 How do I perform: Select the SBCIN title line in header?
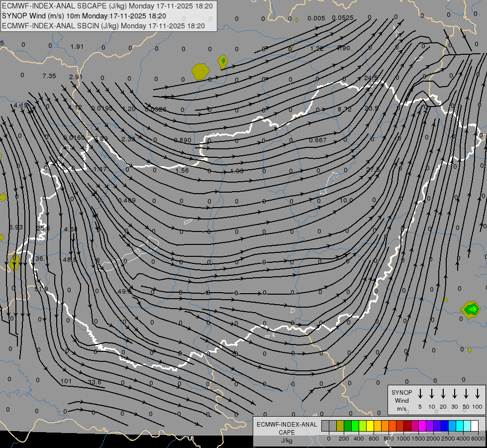(x=103, y=26)
